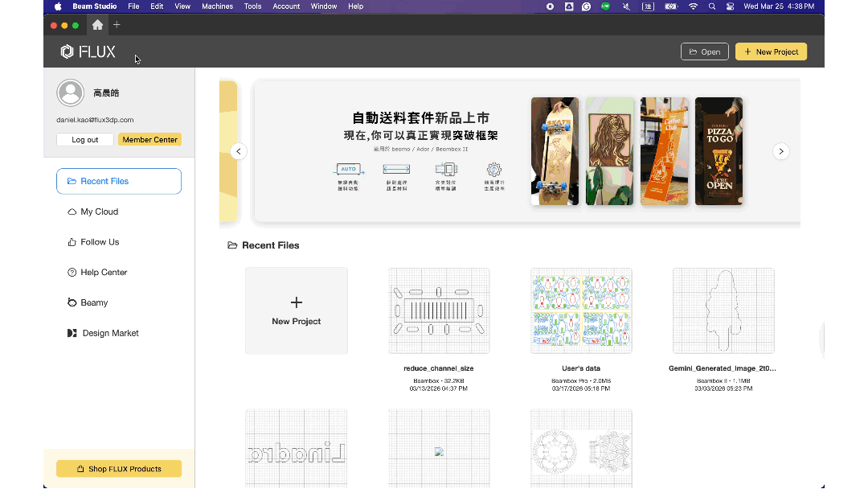Open the file thumbnail with broken image
868x489 pixels.
[x=439, y=449]
